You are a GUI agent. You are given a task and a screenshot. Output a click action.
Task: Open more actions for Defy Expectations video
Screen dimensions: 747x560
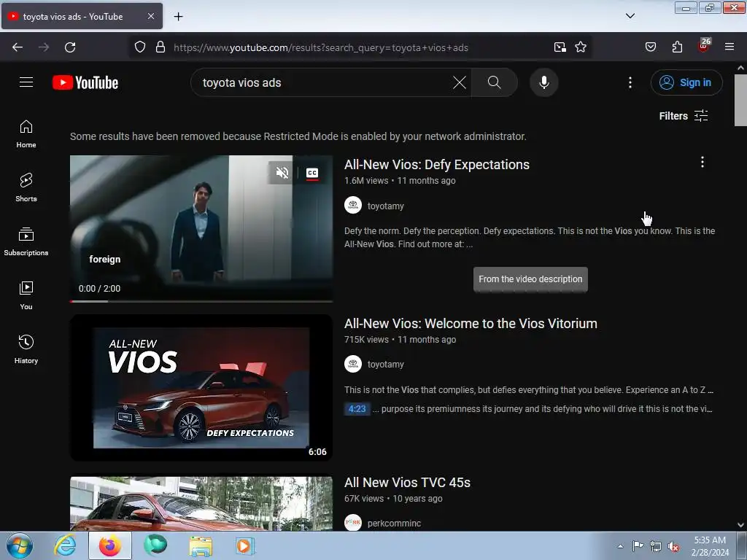tap(703, 162)
